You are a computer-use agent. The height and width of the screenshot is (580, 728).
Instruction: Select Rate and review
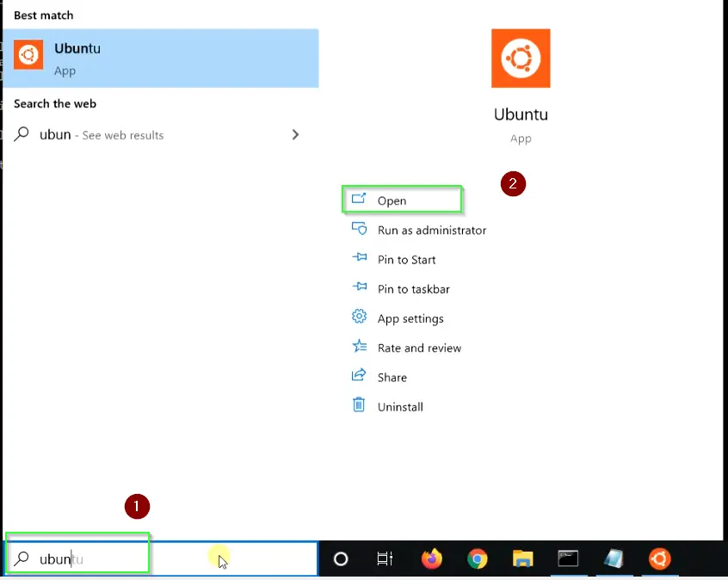[419, 348]
